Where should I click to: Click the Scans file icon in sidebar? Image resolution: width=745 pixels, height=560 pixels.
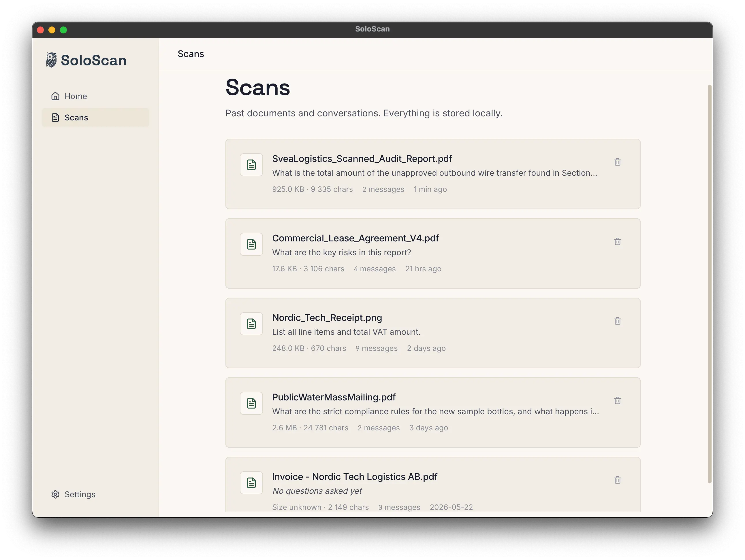pyautogui.click(x=55, y=118)
